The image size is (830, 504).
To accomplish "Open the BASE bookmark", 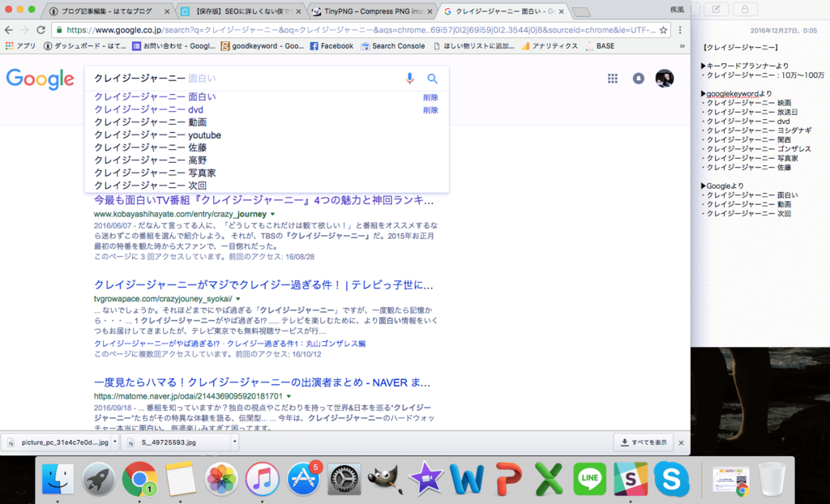I will 601,46.
